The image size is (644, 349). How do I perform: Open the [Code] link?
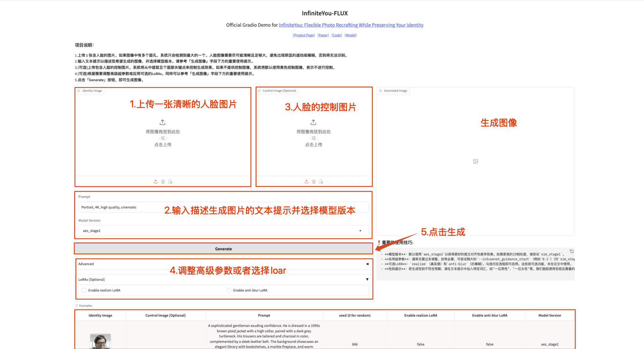click(x=337, y=35)
